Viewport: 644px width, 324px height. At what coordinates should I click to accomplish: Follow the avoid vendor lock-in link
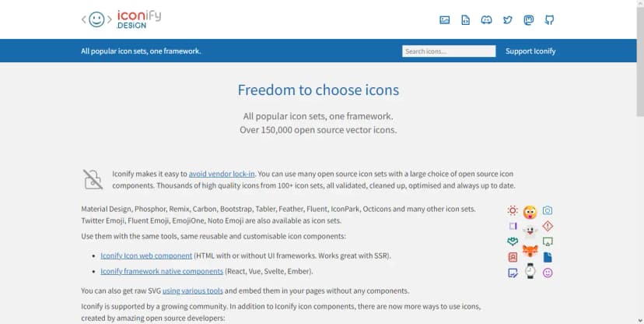(222, 173)
